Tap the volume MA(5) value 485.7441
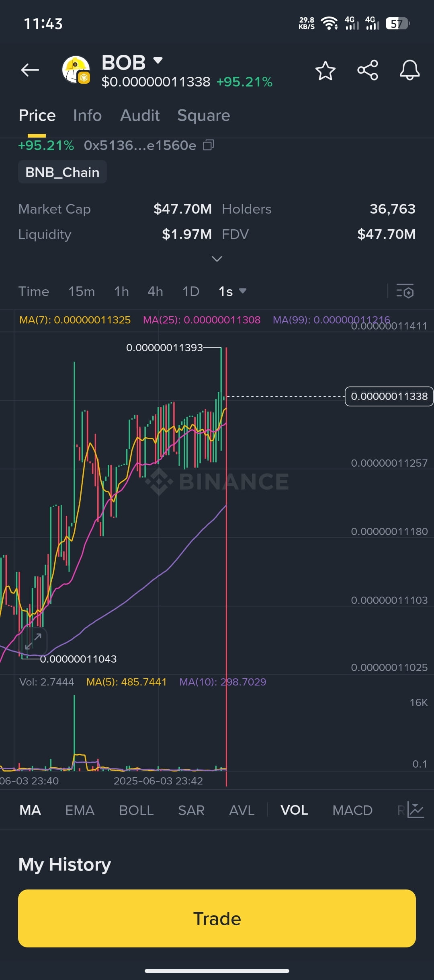Image resolution: width=434 pixels, height=980 pixels. tap(127, 682)
